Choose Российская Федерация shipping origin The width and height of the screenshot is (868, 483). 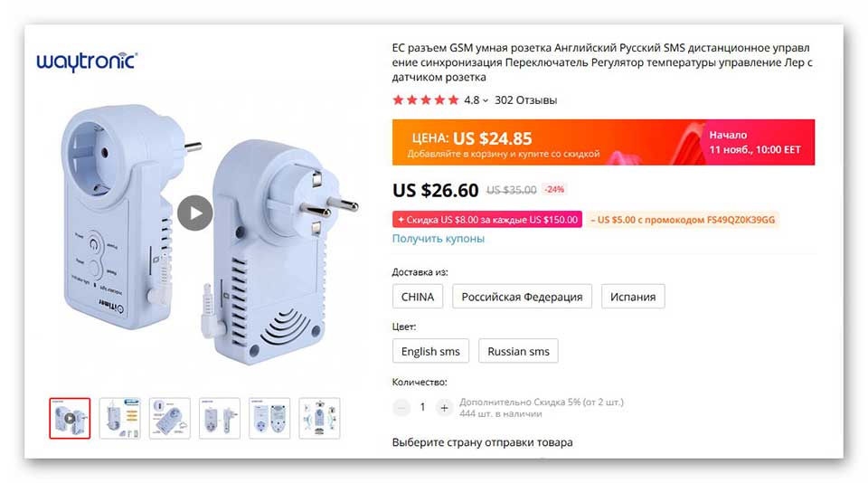tap(522, 297)
